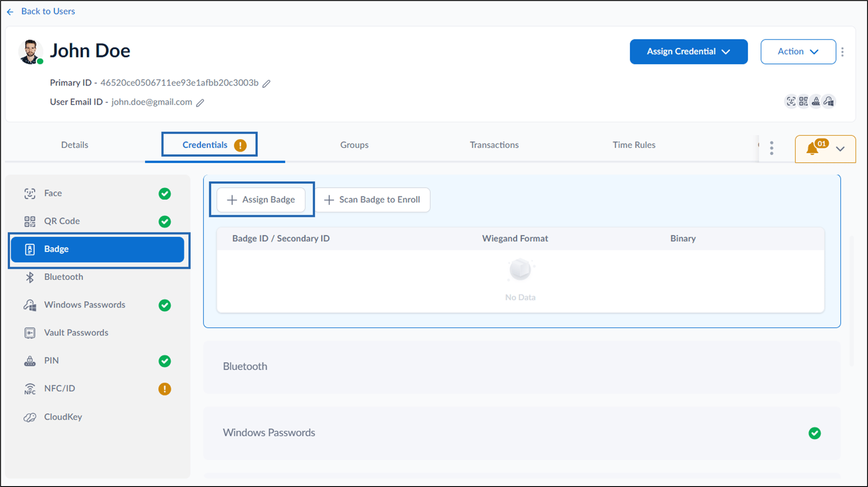
Task: Open the three-dot menu beside Action
Action: [842, 52]
